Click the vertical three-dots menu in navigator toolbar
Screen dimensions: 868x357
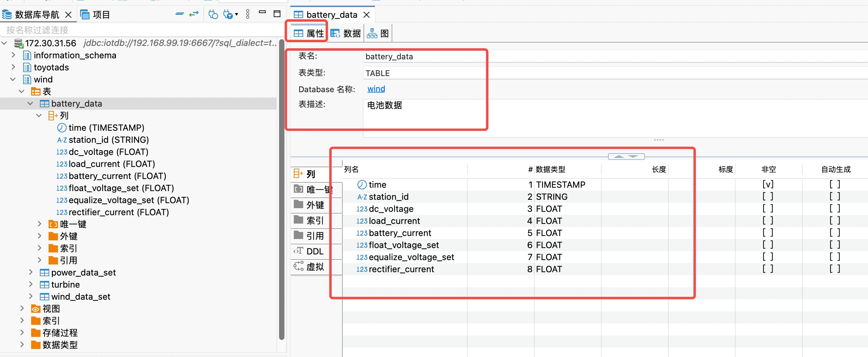point(248,14)
